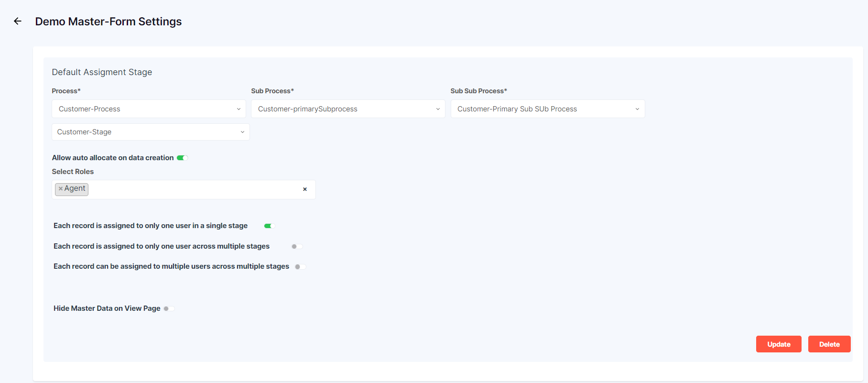
Task: Remove the Agent role tag with its x
Action: [61, 189]
